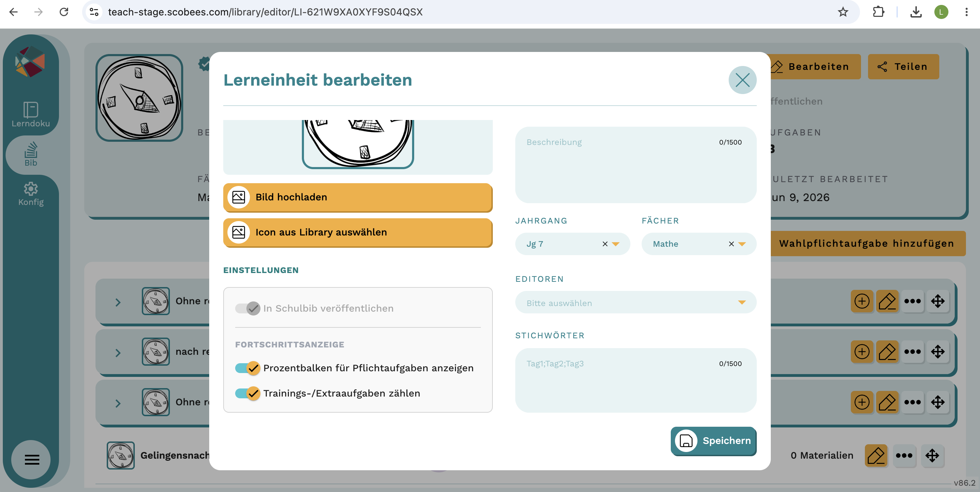This screenshot has width=980, height=492.
Task: Click edit pencil in third task row
Action: 887,402
